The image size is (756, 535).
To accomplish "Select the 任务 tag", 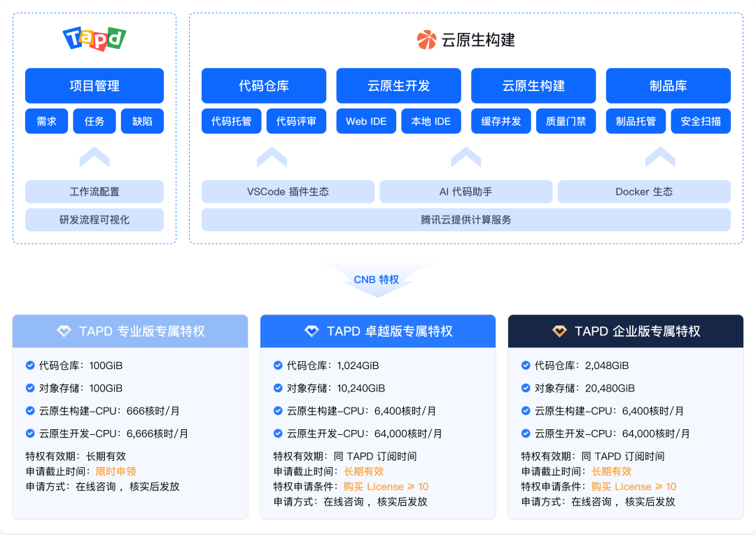I will tap(94, 121).
